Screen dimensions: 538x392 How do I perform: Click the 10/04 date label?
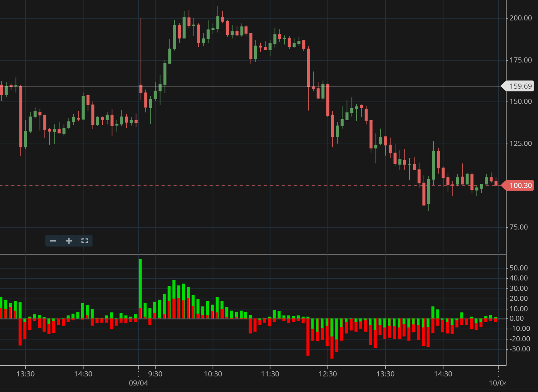coord(497,383)
